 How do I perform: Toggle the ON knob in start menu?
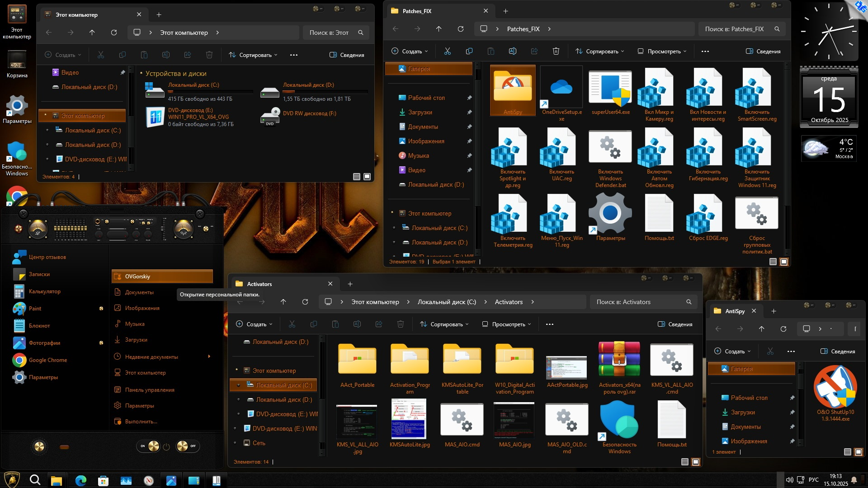tap(154, 446)
